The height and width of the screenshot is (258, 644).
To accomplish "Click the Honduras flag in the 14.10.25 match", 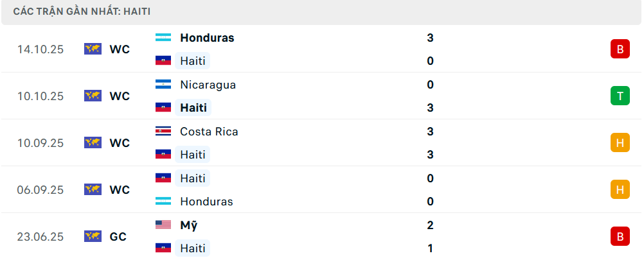I will (x=163, y=38).
